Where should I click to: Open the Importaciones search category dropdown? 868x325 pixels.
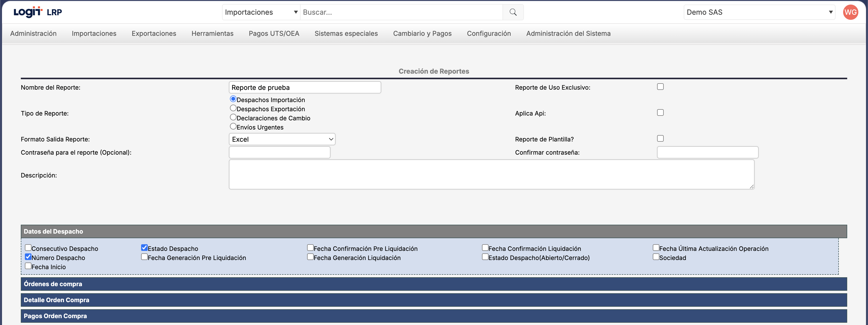pos(261,12)
